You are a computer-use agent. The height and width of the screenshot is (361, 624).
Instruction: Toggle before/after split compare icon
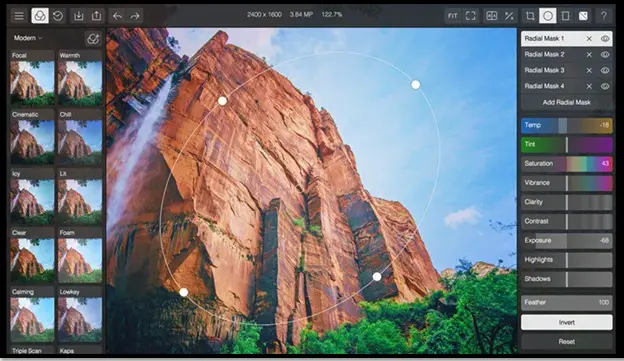tap(491, 16)
